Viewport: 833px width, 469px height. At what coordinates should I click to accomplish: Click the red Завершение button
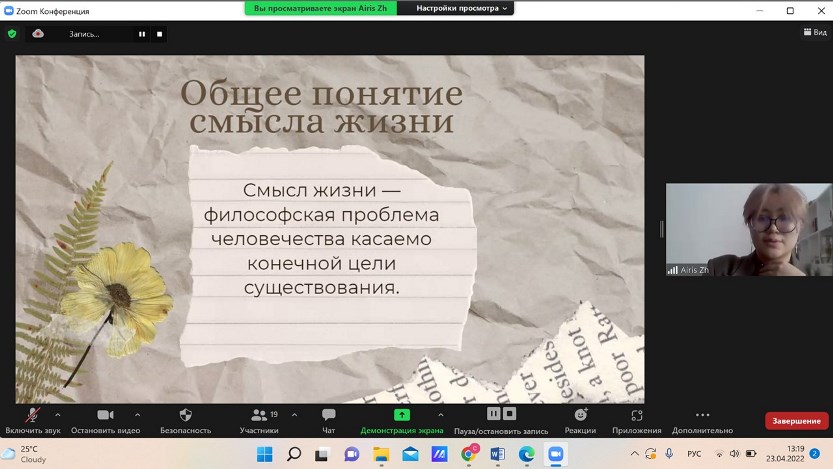coord(796,421)
